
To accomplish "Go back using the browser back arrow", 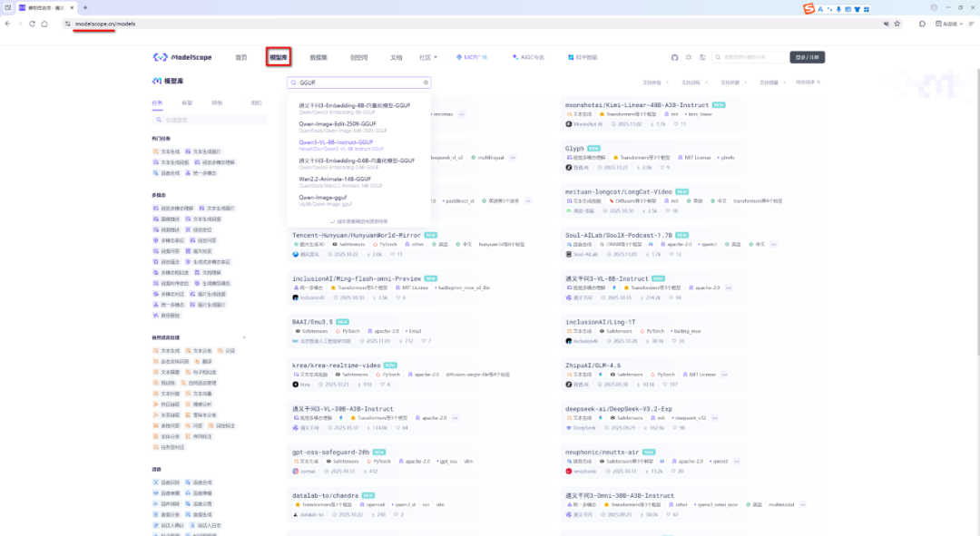I will click(x=7, y=24).
